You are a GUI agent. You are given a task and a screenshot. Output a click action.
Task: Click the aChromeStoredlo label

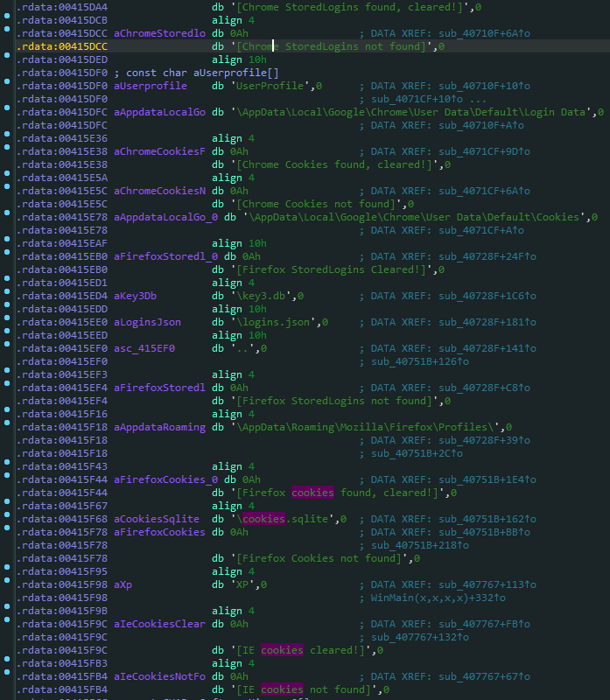click(x=159, y=33)
